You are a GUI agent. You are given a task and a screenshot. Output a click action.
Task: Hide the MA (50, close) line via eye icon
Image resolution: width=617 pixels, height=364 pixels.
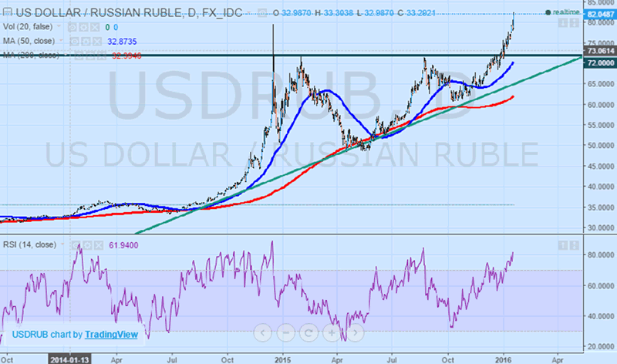(x=74, y=42)
